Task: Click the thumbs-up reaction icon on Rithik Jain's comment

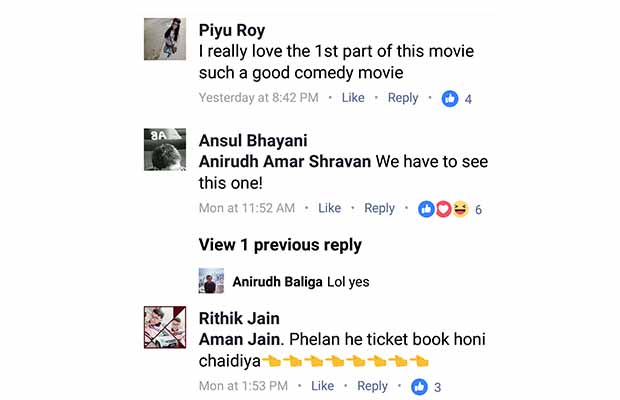Action: click(x=419, y=387)
